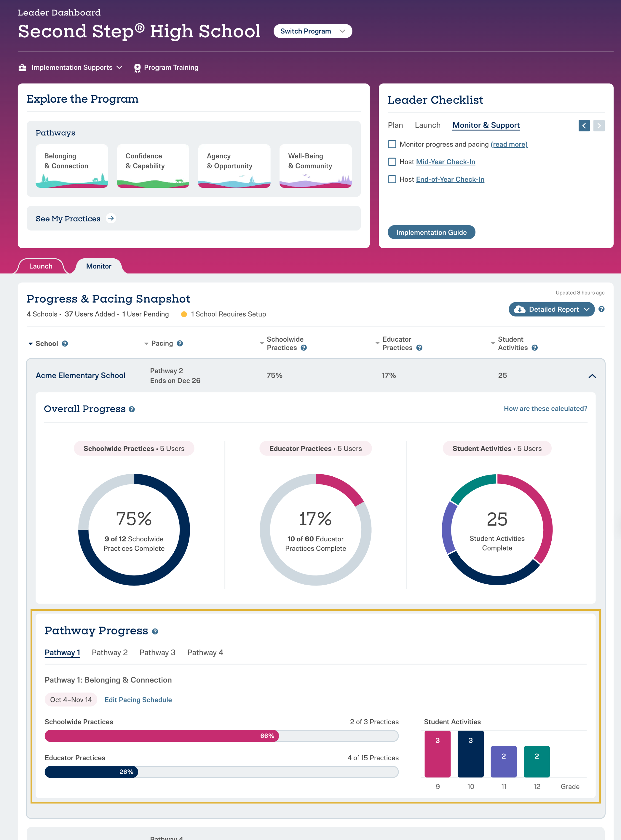Click the Program Training ribbon icon
This screenshot has height=840, width=621.
(x=137, y=68)
